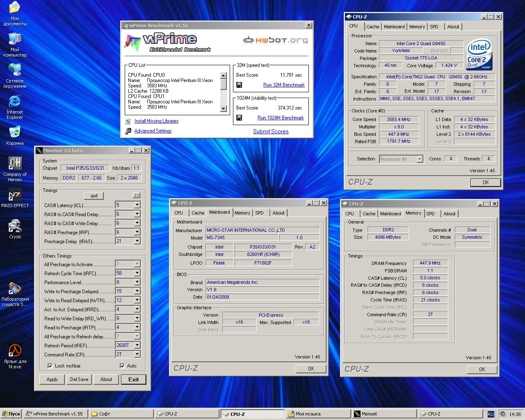Open the Precharge Delay (tRAS) dropdown
This screenshot has width=525, height=420.
(137, 241)
